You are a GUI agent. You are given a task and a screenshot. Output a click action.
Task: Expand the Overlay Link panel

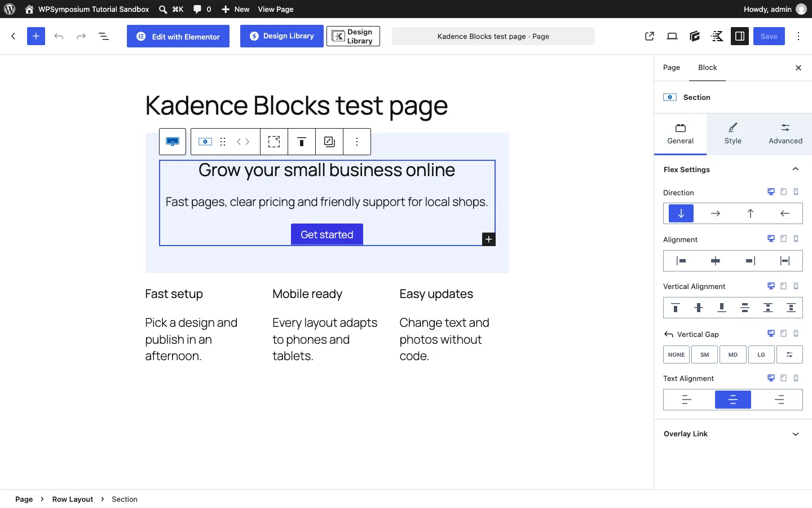[x=733, y=433]
